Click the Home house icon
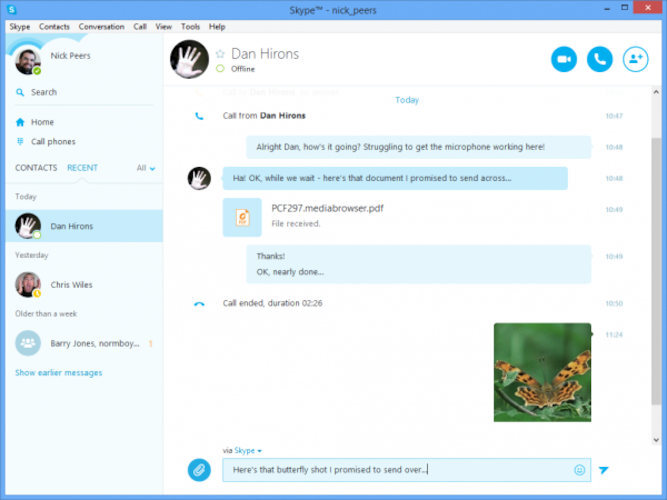Screen dimensions: 667x500 tap(20, 122)
